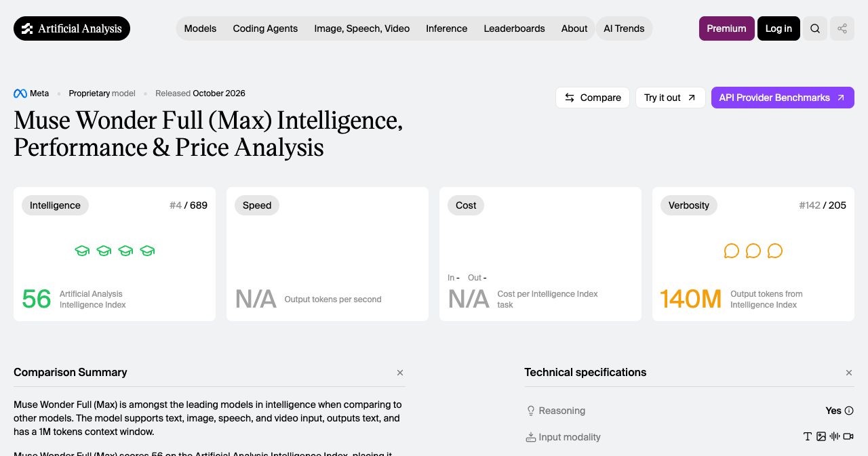868x456 pixels.
Task: Click the Compare button
Action: tap(593, 98)
